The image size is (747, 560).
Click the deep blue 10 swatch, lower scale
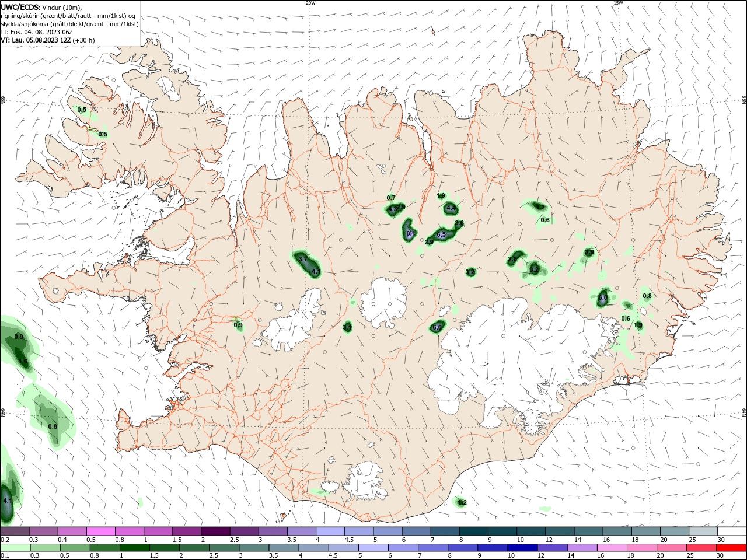pyautogui.click(x=523, y=548)
